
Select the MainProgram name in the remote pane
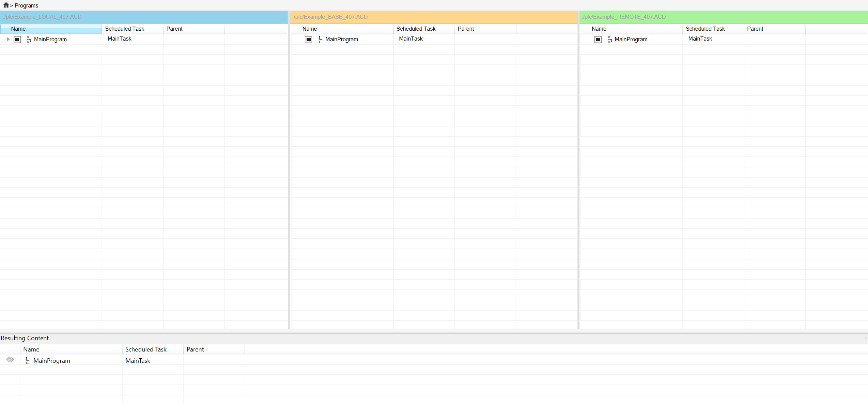(631, 39)
